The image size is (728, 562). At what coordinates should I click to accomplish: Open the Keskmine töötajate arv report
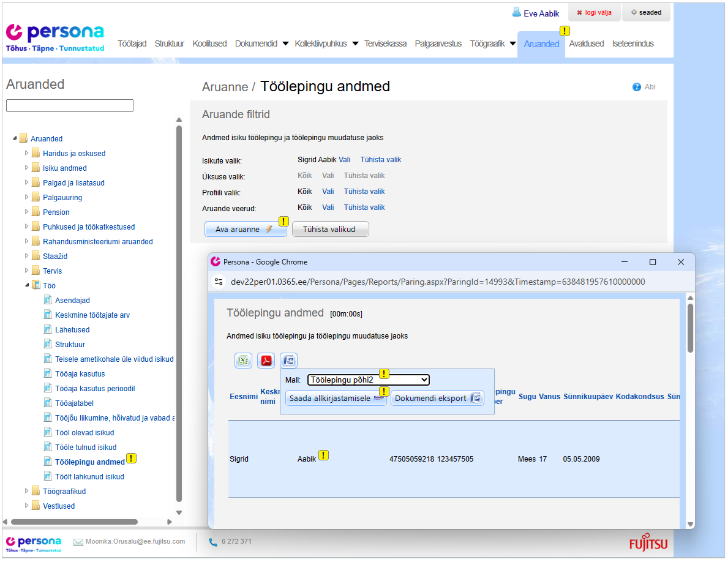pyautogui.click(x=92, y=315)
